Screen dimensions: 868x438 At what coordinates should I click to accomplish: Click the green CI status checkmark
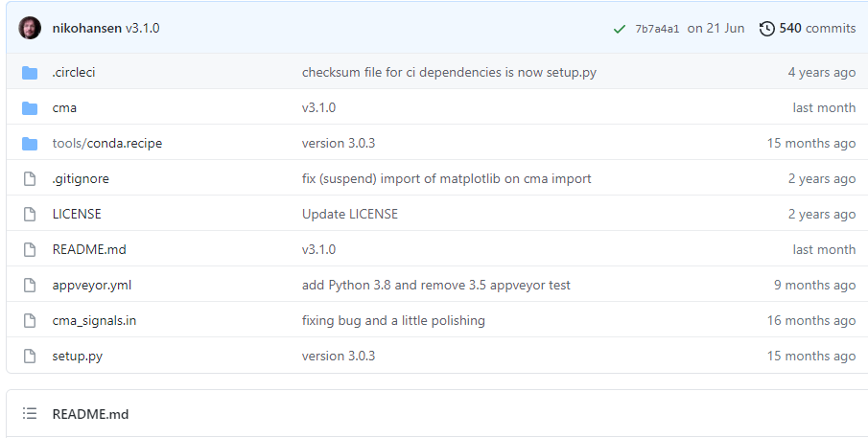(x=620, y=29)
